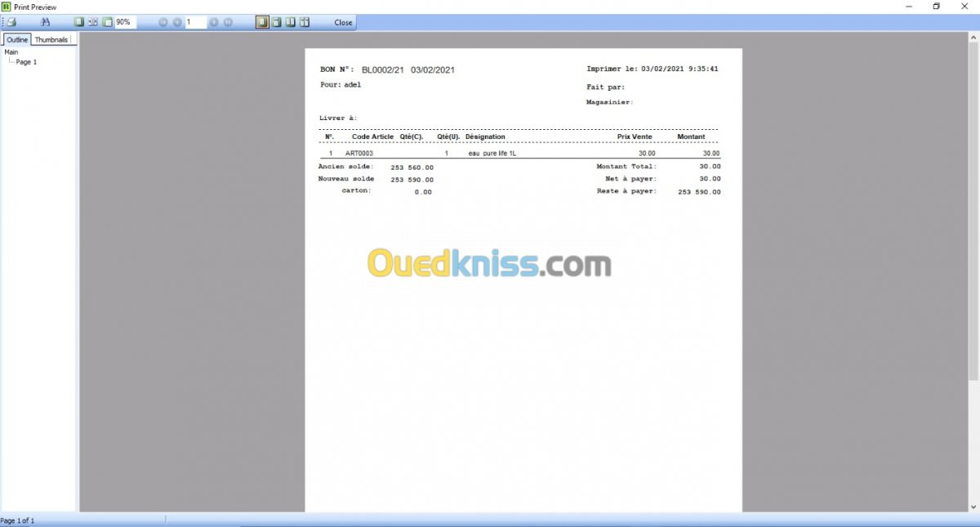Go to the first page
This screenshot has height=527, width=980.
pyautogui.click(x=163, y=22)
